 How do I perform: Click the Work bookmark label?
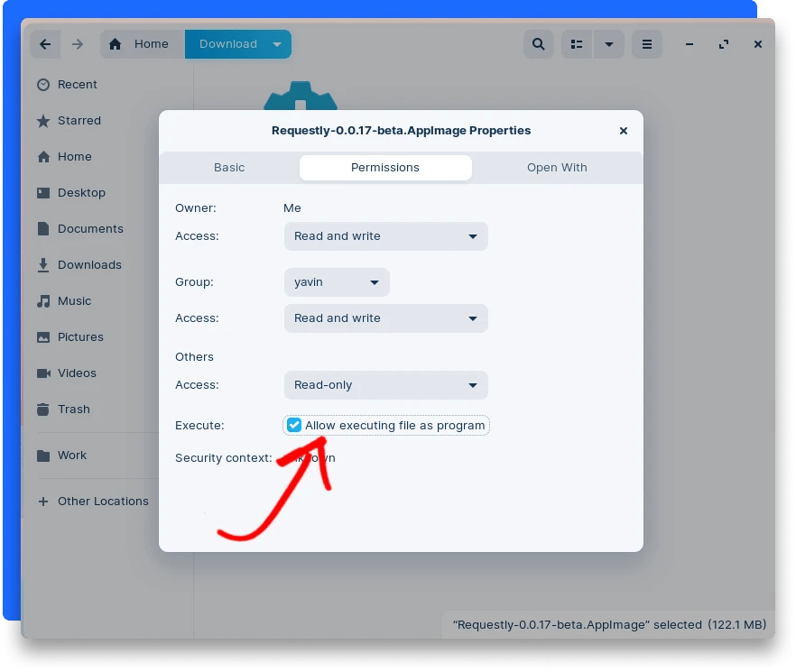pos(72,456)
